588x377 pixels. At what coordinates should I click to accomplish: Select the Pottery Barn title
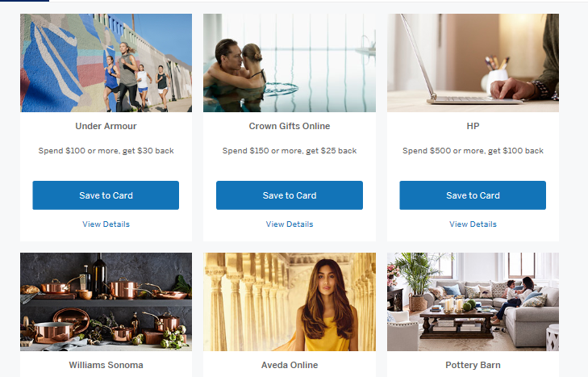click(473, 365)
